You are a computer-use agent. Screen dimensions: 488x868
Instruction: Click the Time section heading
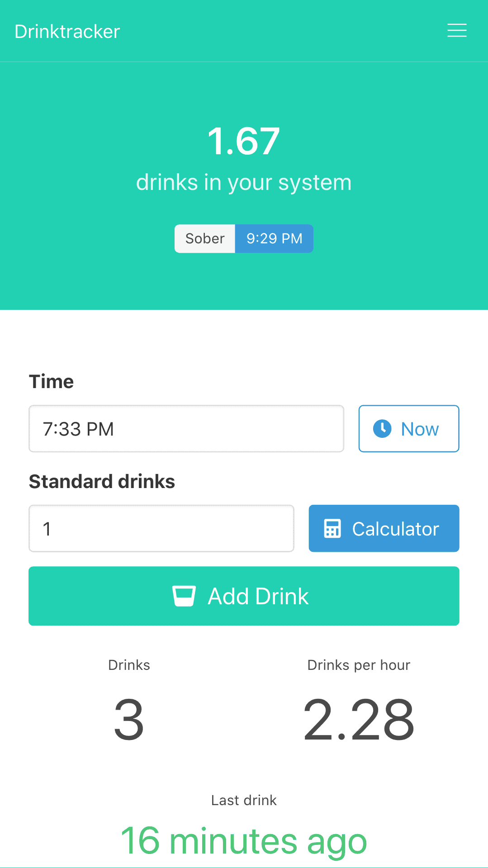(51, 381)
